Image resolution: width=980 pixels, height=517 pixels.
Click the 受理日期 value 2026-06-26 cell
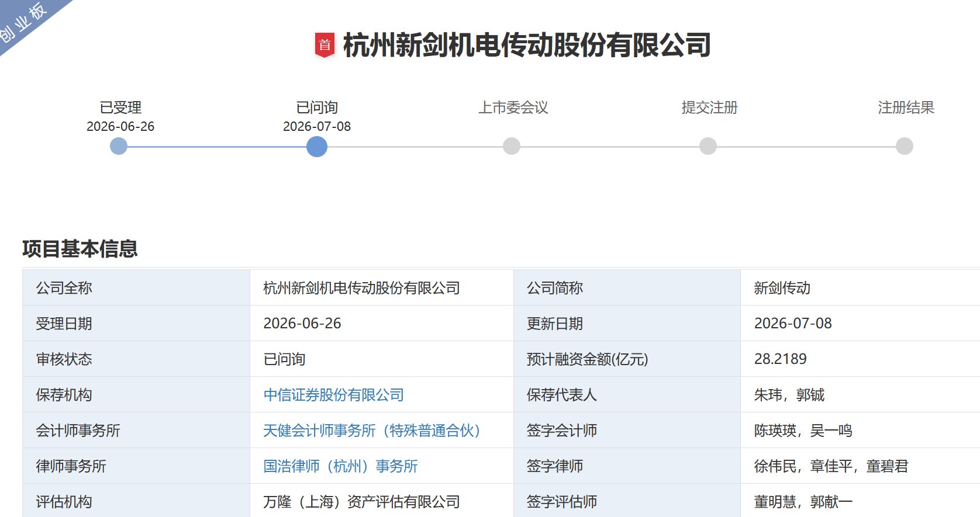382,323
